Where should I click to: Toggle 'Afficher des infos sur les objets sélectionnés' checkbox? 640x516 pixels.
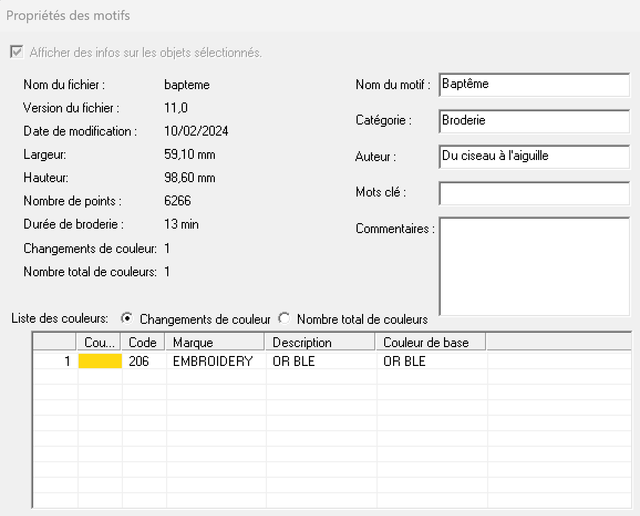point(16,53)
